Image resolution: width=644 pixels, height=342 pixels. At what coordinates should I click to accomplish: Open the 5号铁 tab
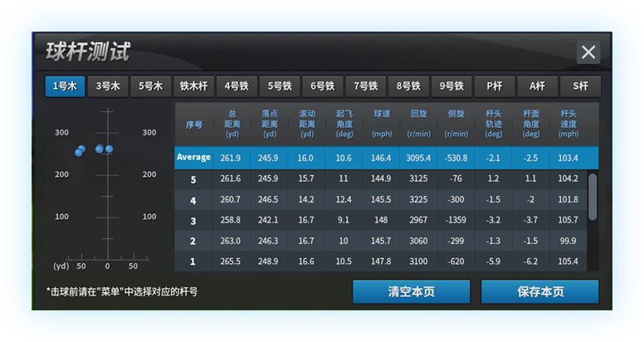tap(280, 86)
